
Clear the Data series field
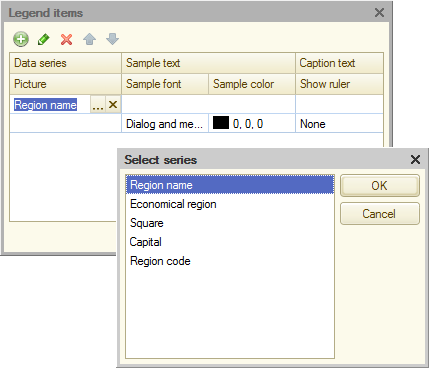pos(113,105)
